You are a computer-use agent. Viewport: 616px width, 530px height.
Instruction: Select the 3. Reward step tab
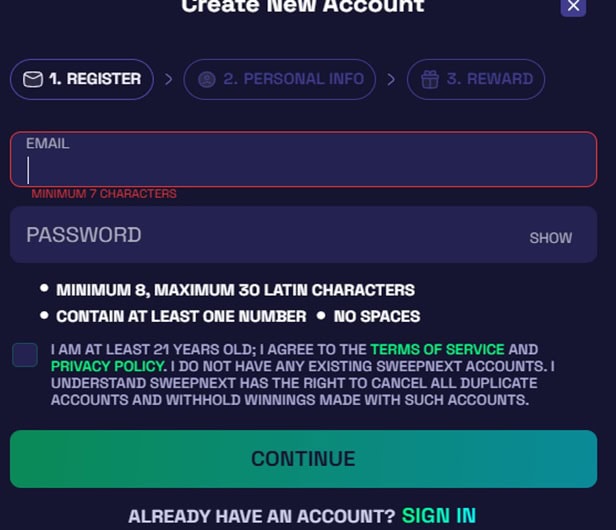tap(476, 79)
